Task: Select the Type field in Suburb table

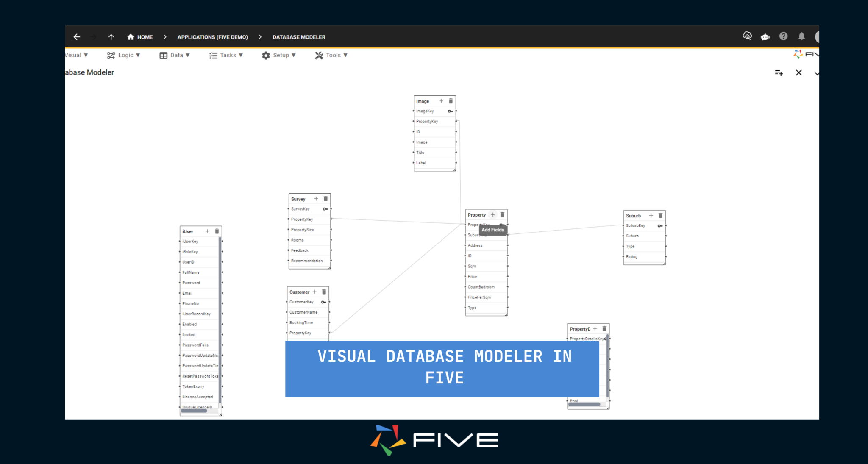Action: click(x=644, y=246)
